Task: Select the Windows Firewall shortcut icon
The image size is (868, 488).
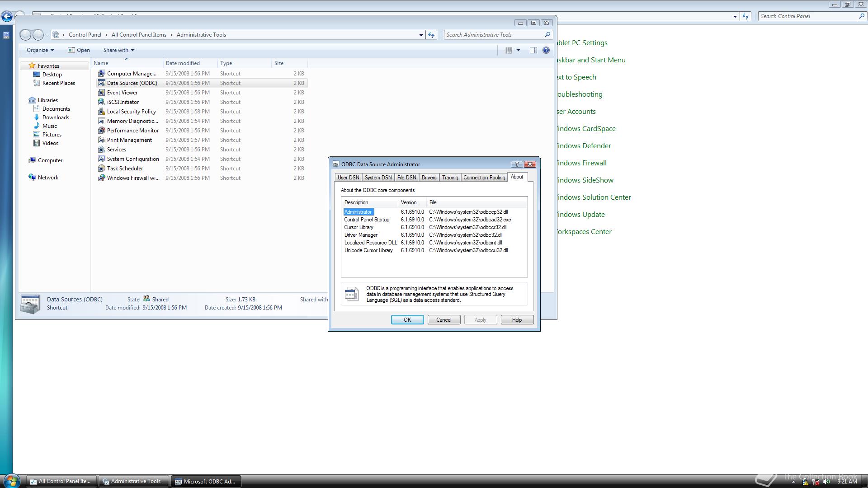Action: pos(102,178)
